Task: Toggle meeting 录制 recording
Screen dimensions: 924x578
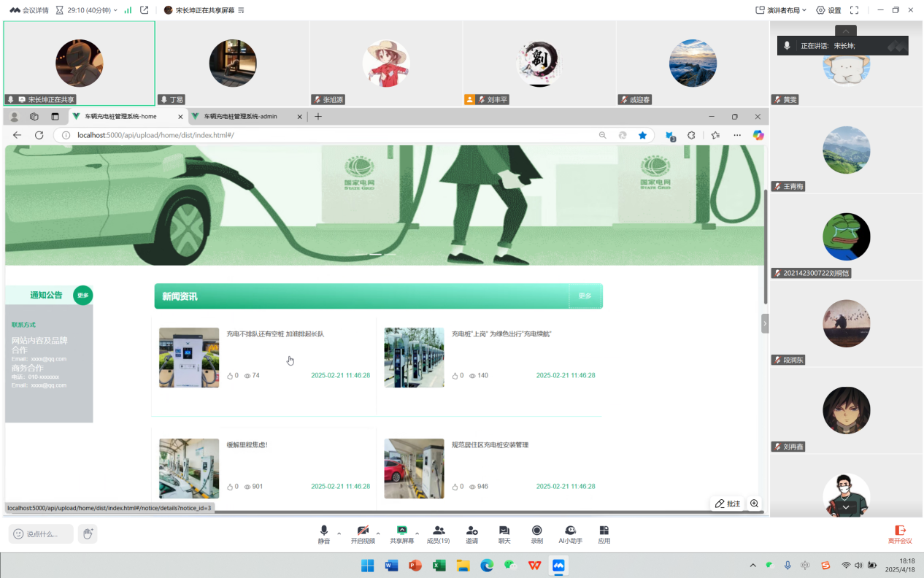Action: [536, 534]
